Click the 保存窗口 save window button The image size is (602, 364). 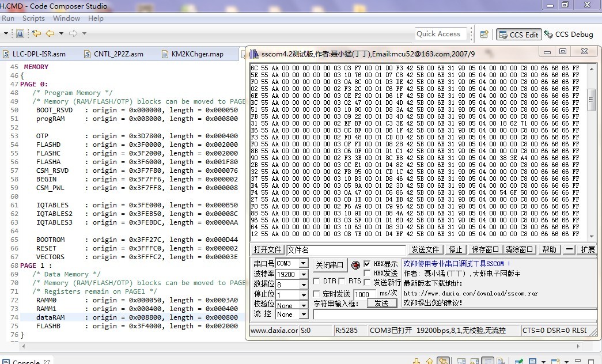485,249
